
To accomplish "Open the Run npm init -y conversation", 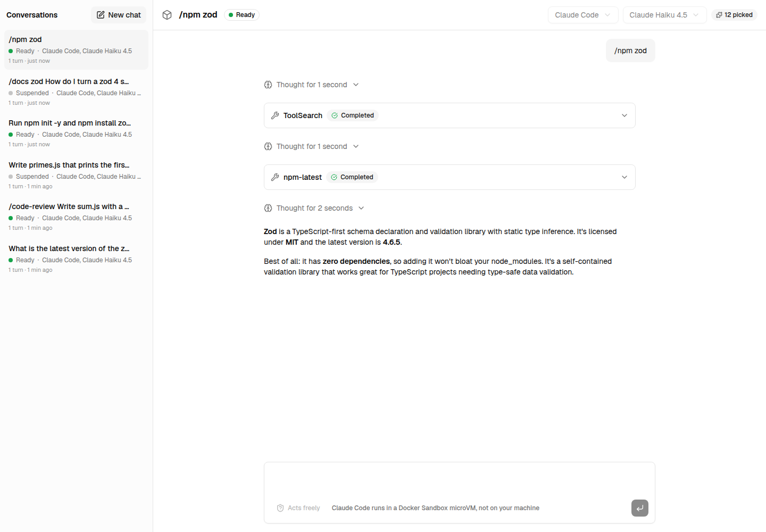I will tap(76, 133).
